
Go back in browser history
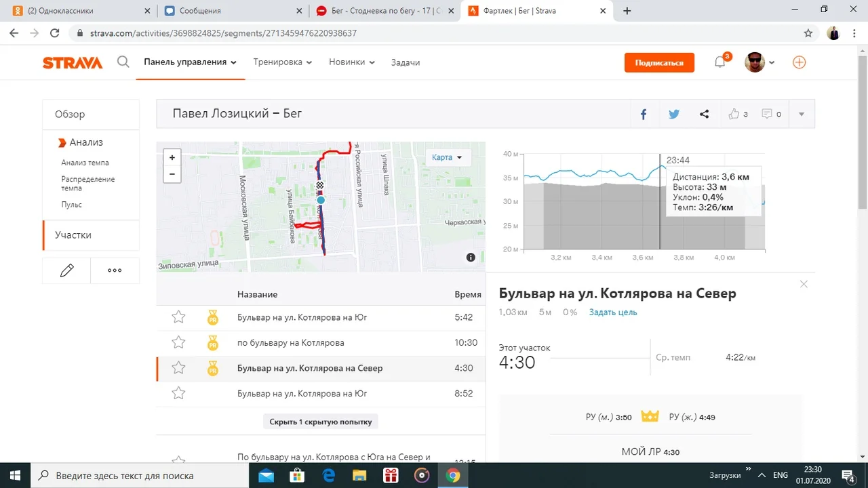click(x=14, y=33)
